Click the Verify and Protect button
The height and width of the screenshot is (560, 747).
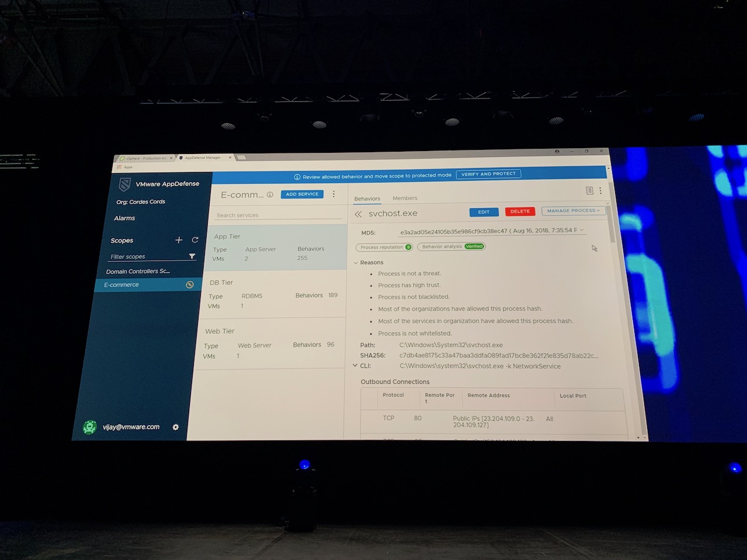point(488,174)
